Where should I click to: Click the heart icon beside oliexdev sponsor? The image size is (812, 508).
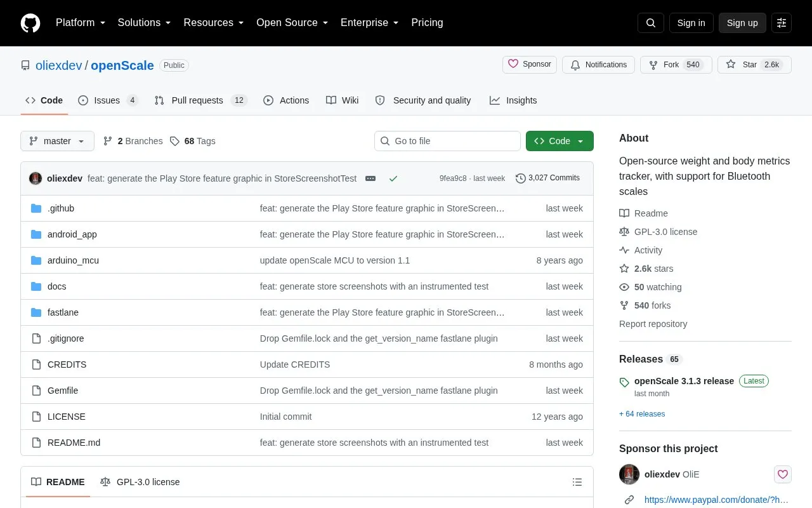783,474
